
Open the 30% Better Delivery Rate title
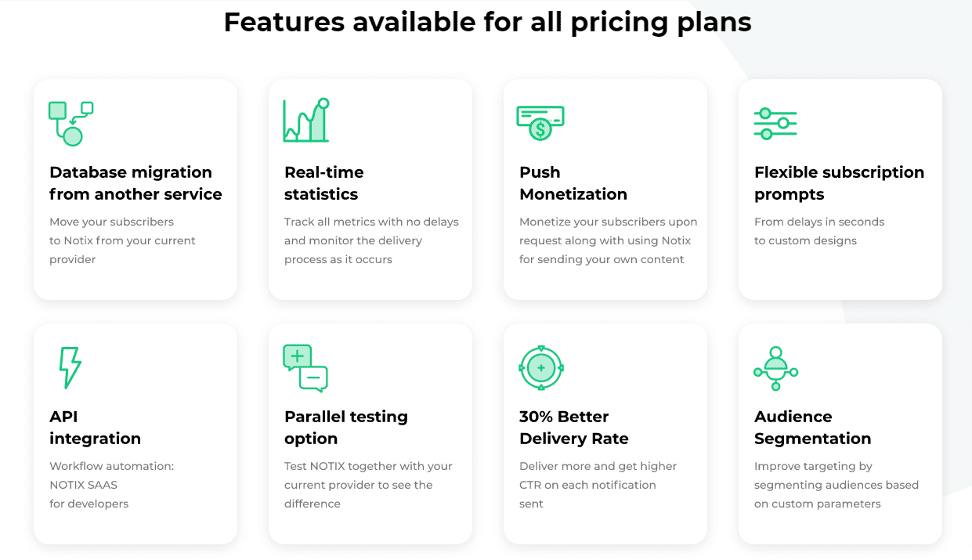574,428
